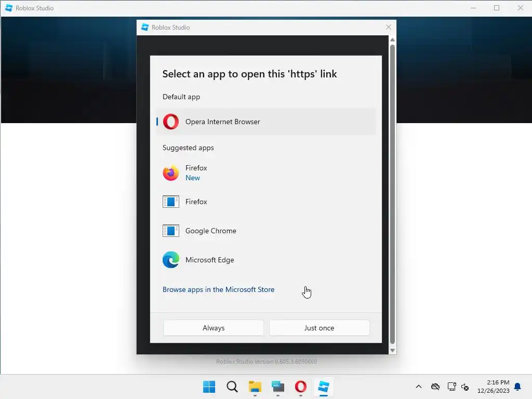532x399 pixels.
Task: Open the clock and date flyout
Action: coord(494,387)
